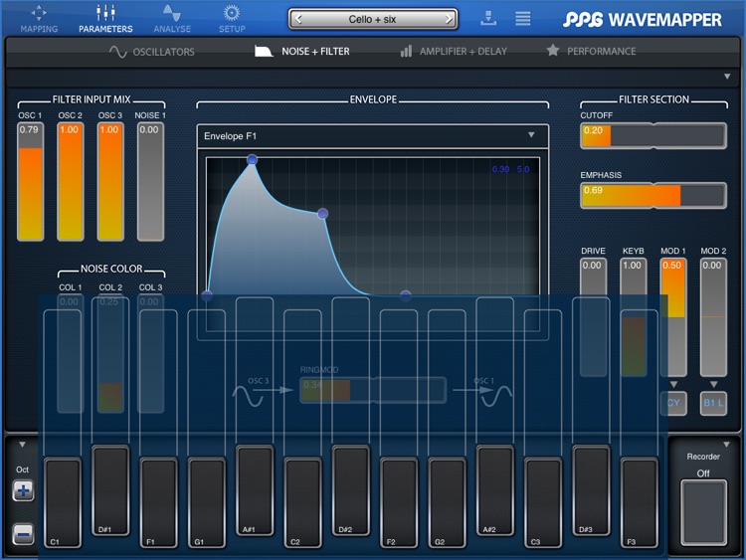Image resolution: width=746 pixels, height=560 pixels.
Task: Adjust the OSC 2 filter input level
Action: click(71, 181)
